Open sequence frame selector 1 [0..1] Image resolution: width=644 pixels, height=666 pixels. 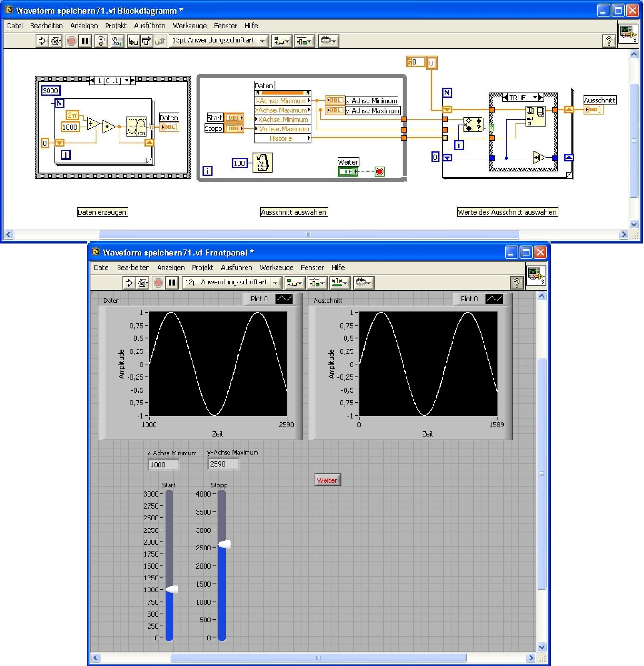[127, 80]
